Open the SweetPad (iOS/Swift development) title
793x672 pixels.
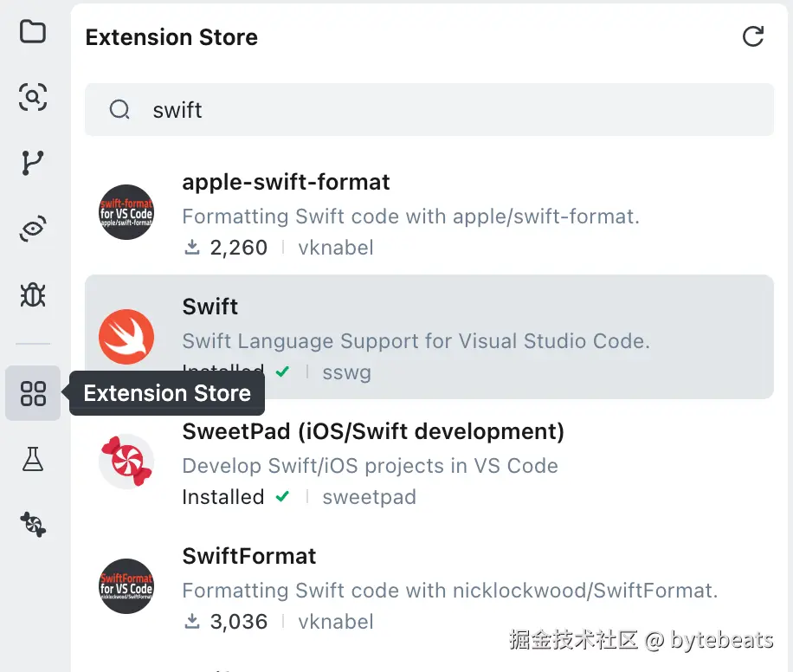pos(373,431)
